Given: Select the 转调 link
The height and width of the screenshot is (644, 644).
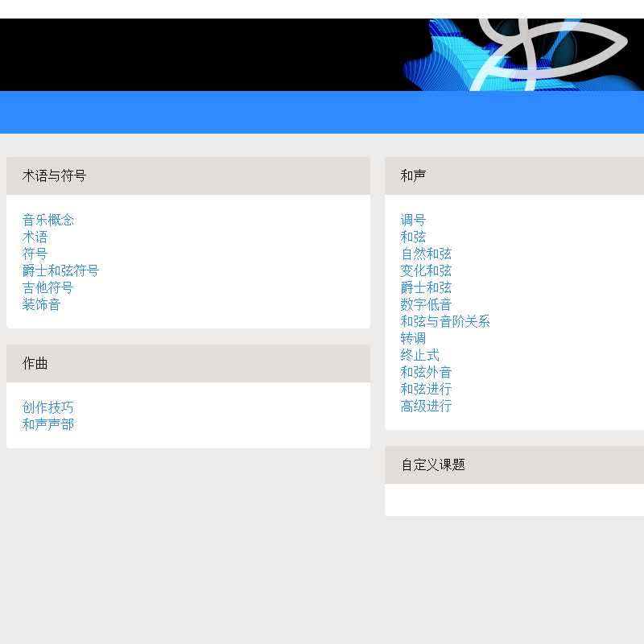Looking at the screenshot, I should tap(413, 338).
